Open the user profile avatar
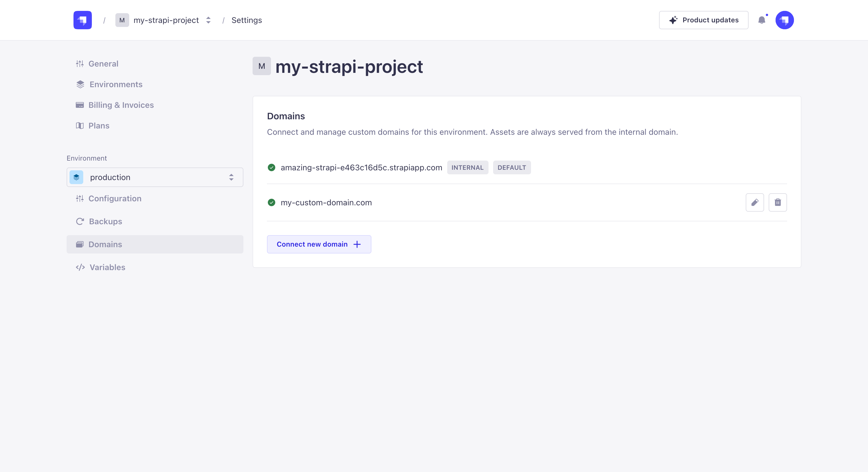868x472 pixels. (784, 20)
